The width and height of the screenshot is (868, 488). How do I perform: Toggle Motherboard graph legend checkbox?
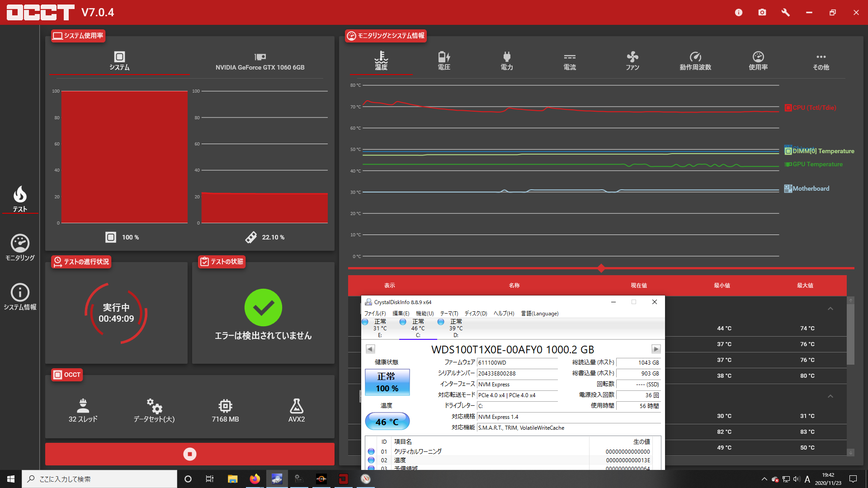coord(788,188)
